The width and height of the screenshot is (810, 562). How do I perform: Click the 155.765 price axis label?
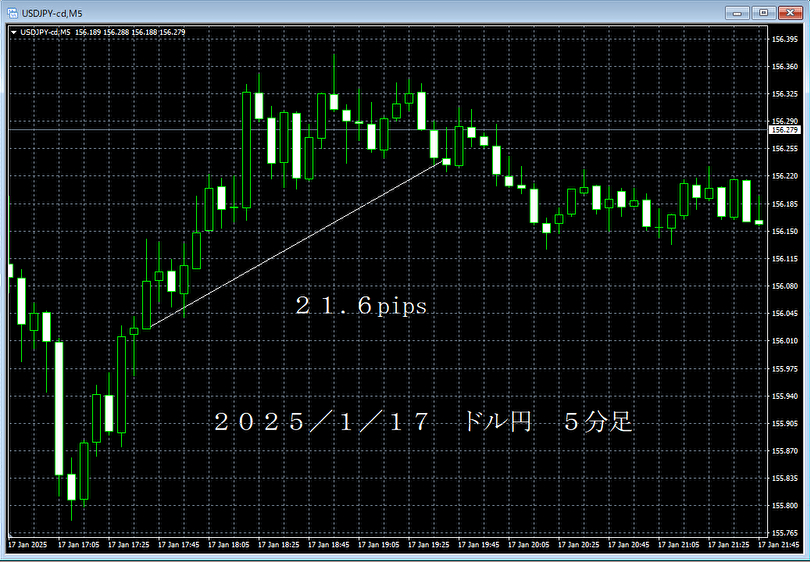point(785,533)
